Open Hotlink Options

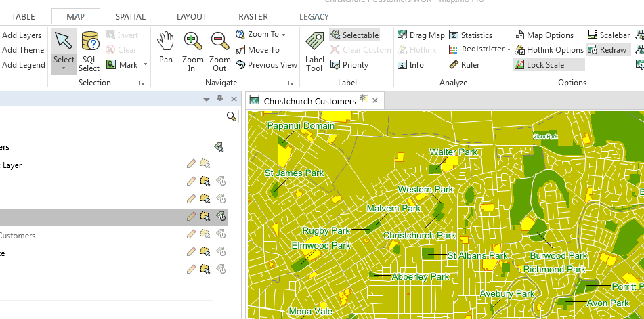[x=549, y=50]
